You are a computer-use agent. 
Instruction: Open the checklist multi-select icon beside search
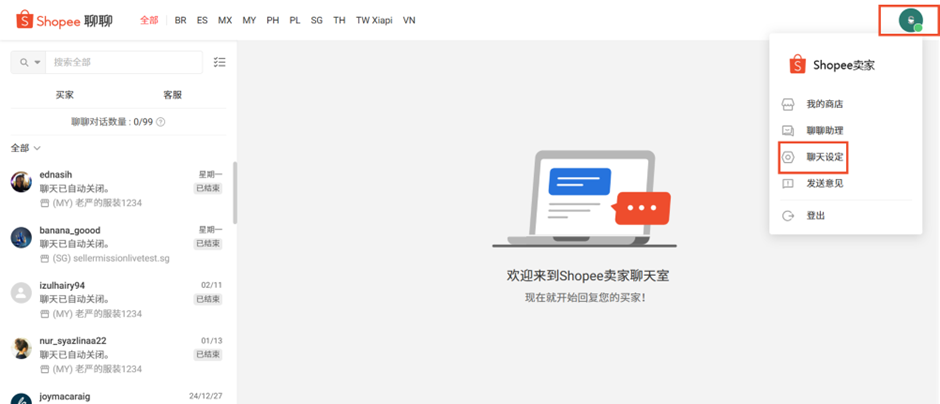click(x=219, y=62)
